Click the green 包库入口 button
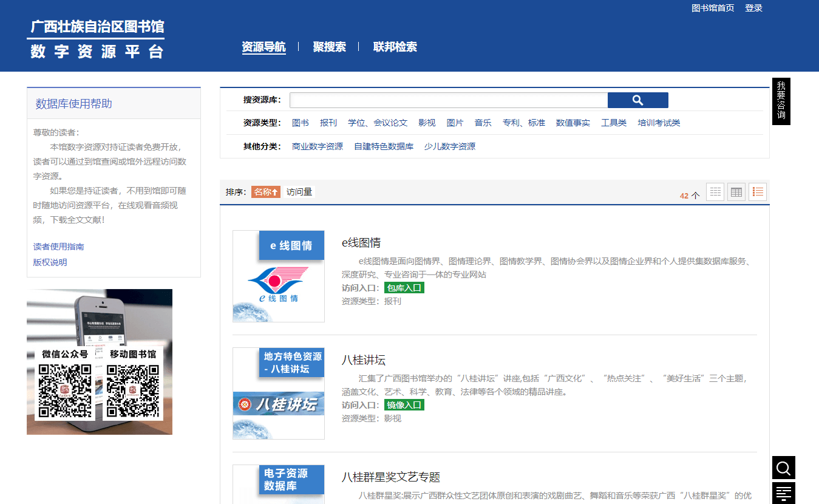The height and width of the screenshot is (504, 819). coord(404,288)
